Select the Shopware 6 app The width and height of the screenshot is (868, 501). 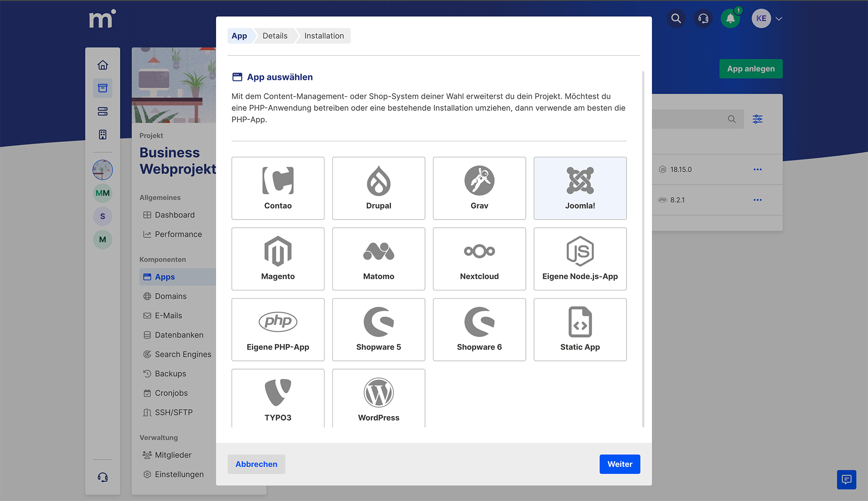(x=479, y=329)
